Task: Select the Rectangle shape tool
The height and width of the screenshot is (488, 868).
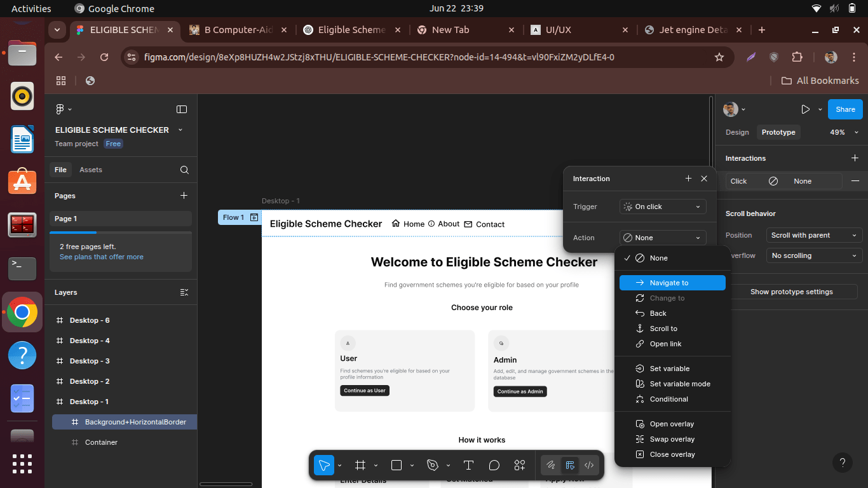Action: [x=397, y=465]
